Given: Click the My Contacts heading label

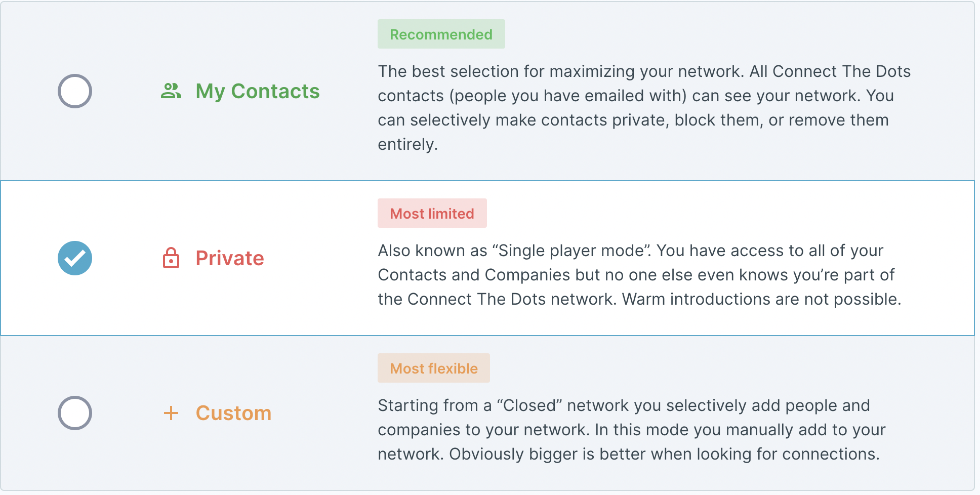Looking at the screenshot, I should pos(258,91).
